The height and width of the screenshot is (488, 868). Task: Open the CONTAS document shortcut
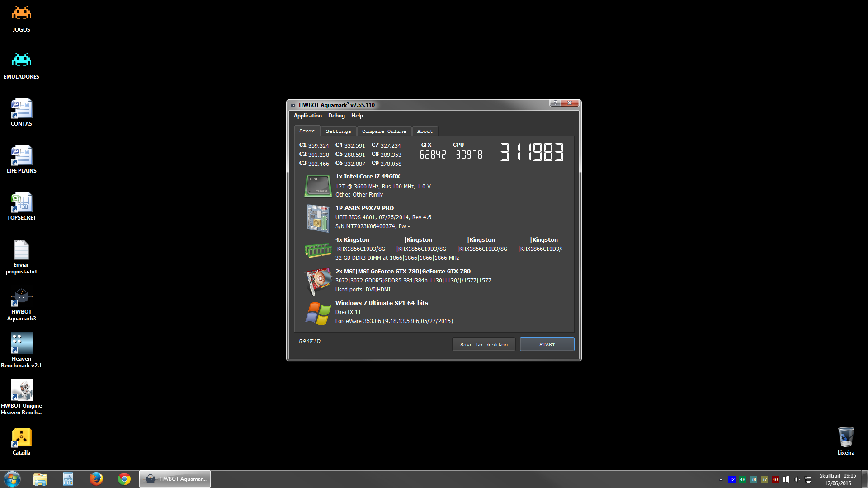click(21, 113)
